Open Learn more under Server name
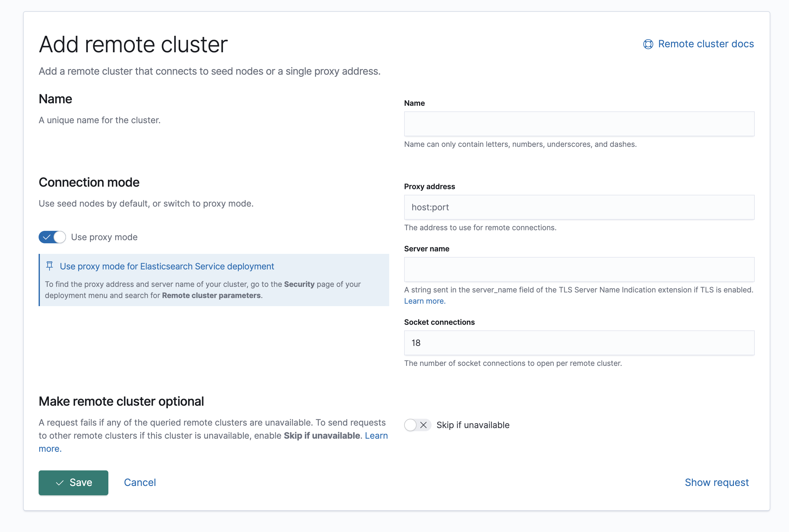The width and height of the screenshot is (789, 532). click(x=424, y=301)
